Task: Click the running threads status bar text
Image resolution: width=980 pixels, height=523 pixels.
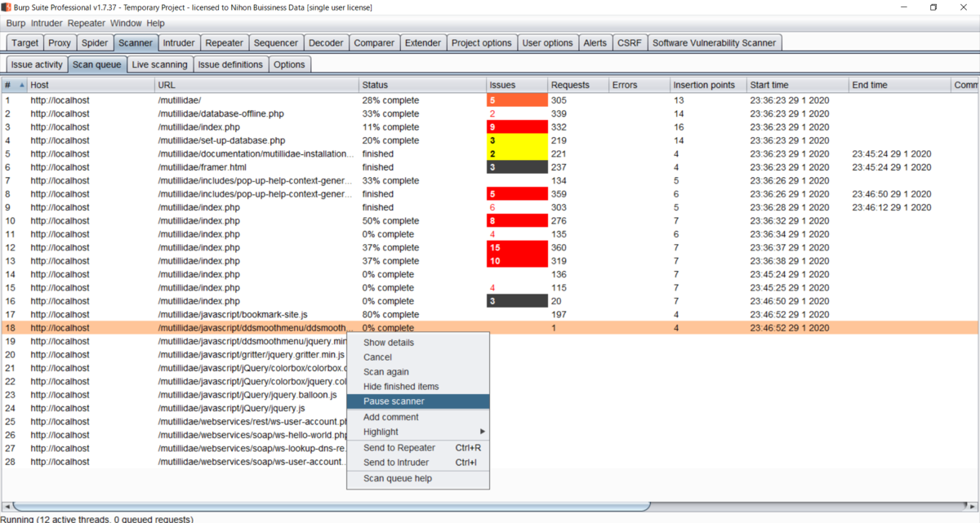Action: (96, 519)
